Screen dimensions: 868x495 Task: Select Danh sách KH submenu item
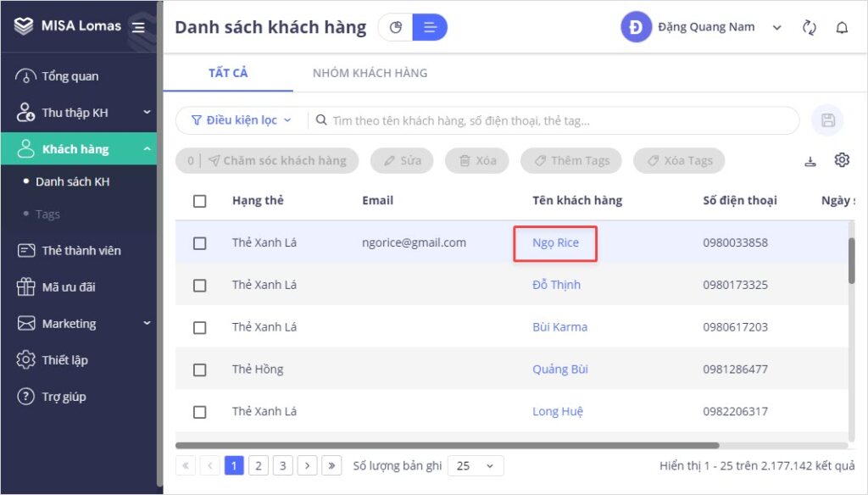(x=72, y=181)
